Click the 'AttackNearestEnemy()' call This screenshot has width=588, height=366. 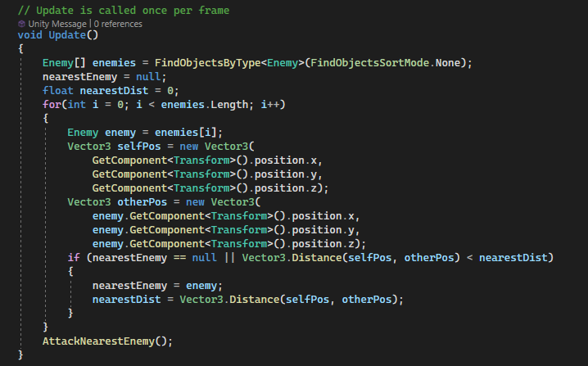(105, 341)
